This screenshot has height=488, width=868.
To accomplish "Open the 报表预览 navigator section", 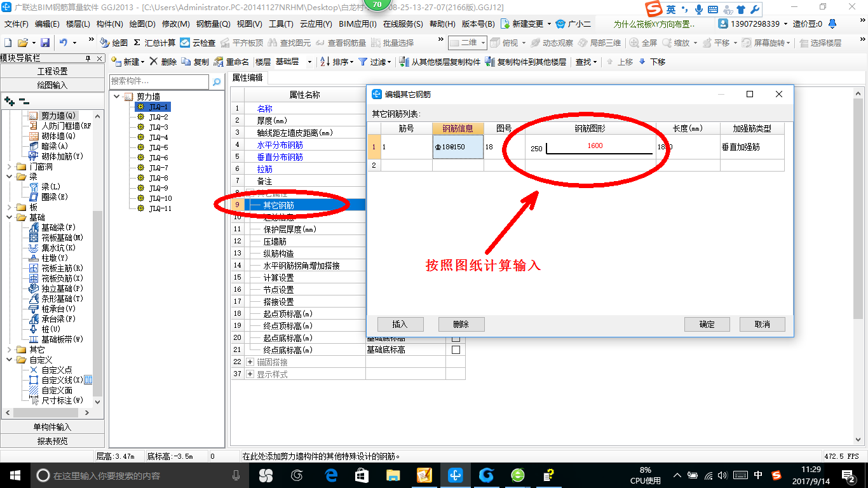I will coord(53,441).
